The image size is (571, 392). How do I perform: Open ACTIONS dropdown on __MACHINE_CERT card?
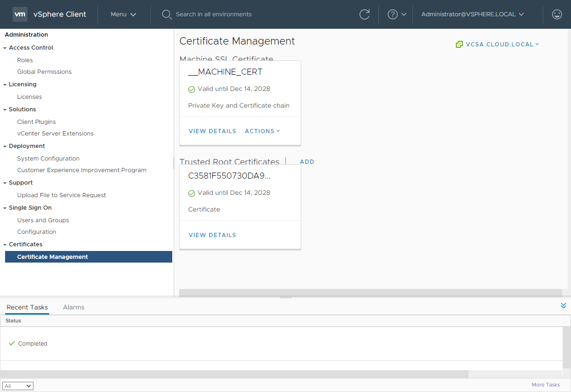(x=262, y=131)
